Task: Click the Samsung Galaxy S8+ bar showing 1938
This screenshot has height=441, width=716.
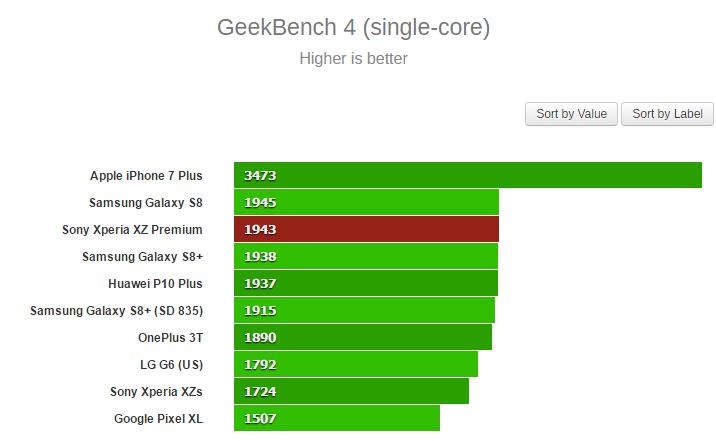Action: [366, 256]
